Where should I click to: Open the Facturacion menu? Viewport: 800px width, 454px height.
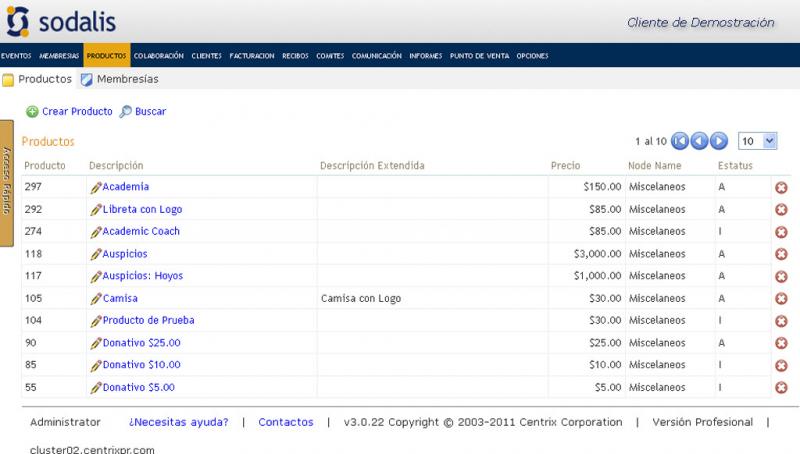click(251, 56)
